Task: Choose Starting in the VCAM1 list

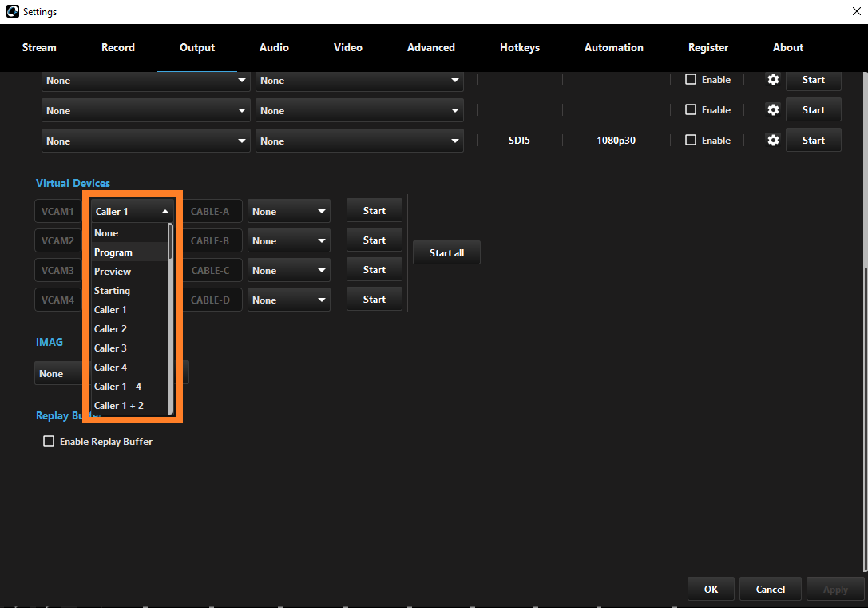Action: (x=129, y=291)
